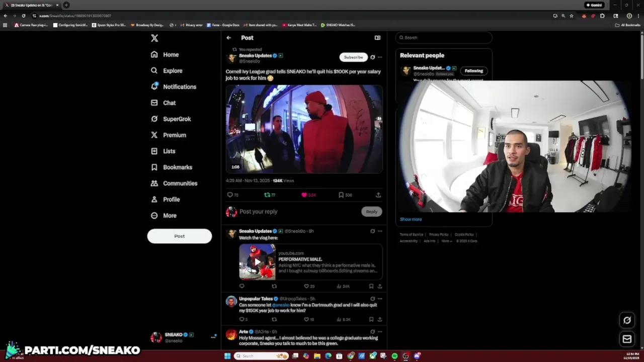644x362 pixels.
Task: Go back using the arrow beside Post header
Action: [x=228, y=38]
